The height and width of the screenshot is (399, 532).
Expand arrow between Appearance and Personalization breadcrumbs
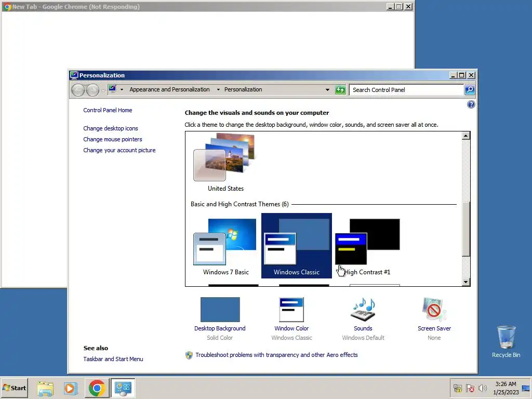coord(218,90)
